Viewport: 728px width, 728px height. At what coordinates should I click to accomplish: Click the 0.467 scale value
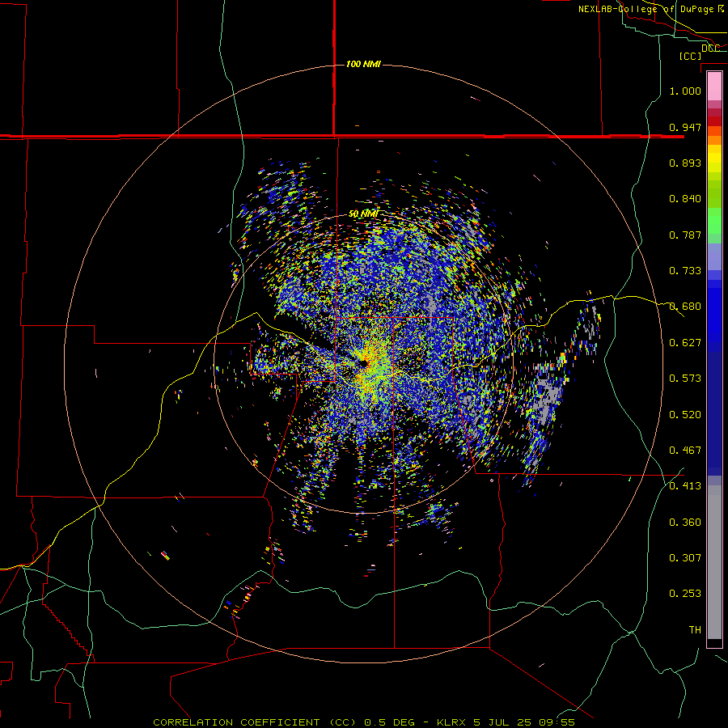(x=685, y=451)
